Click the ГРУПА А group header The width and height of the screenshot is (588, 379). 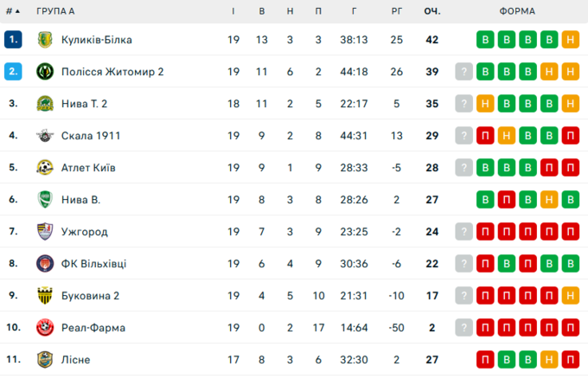(x=55, y=11)
